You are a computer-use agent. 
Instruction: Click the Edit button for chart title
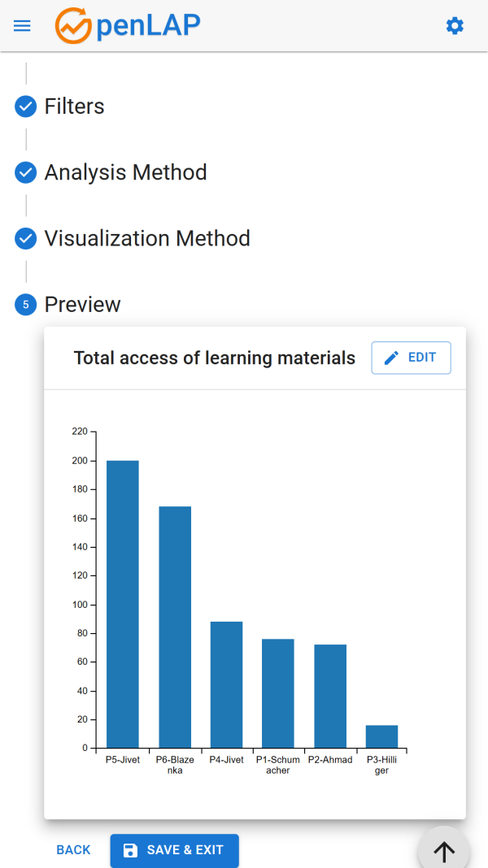click(x=411, y=358)
